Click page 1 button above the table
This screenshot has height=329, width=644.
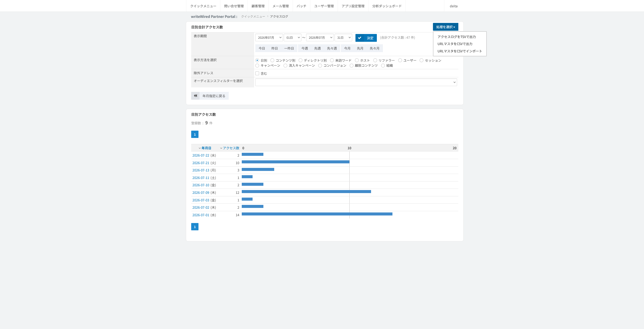tap(195, 134)
